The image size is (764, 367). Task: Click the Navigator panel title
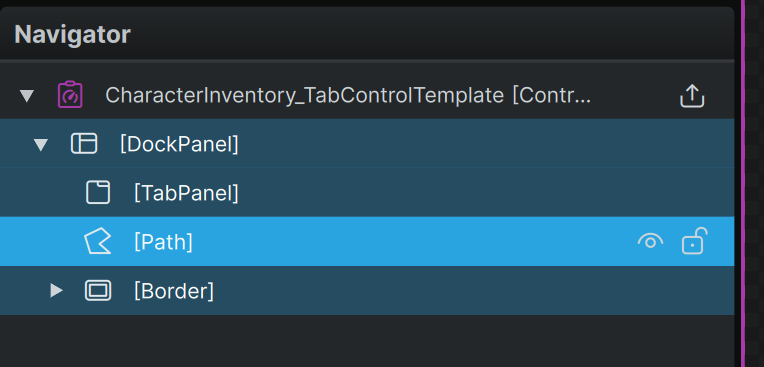(x=72, y=35)
